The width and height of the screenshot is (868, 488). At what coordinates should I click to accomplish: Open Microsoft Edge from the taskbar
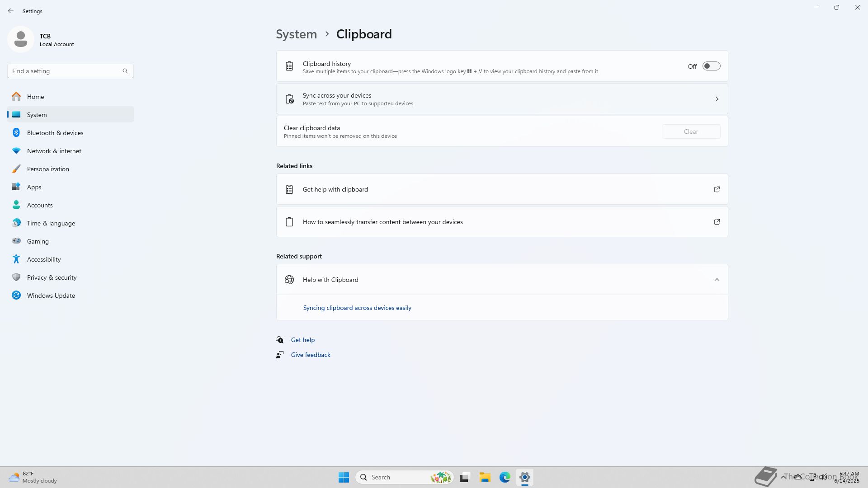[x=505, y=477]
